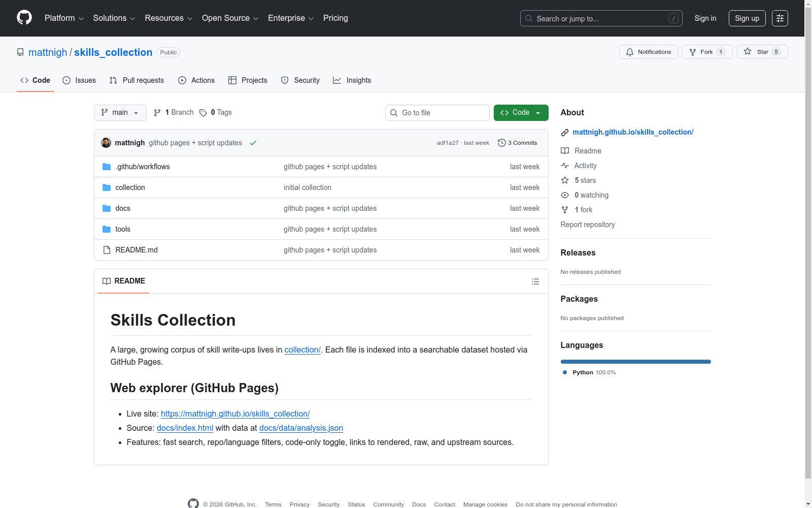Open the .github/workflows folder icon
Image resolution: width=812 pixels, height=508 pixels.
pos(107,167)
